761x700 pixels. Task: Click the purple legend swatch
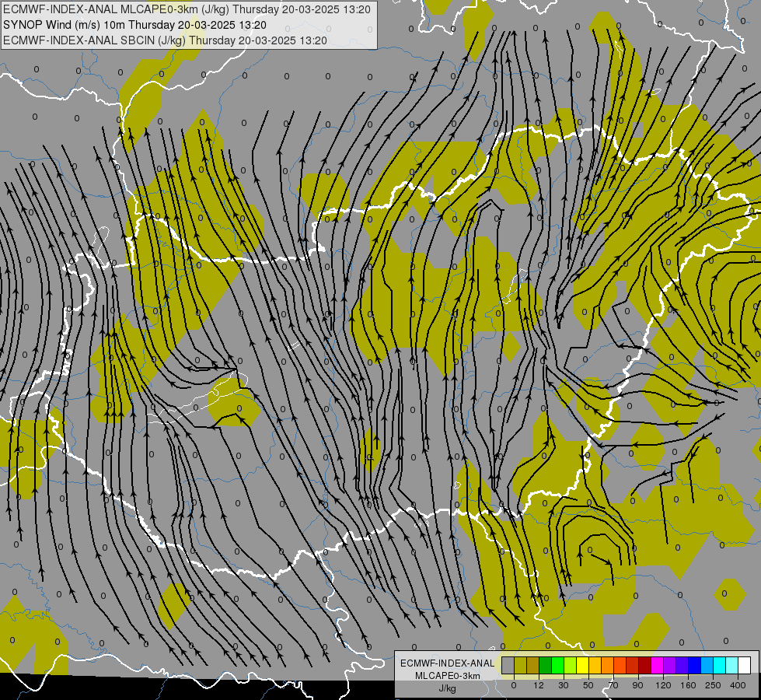670,665
